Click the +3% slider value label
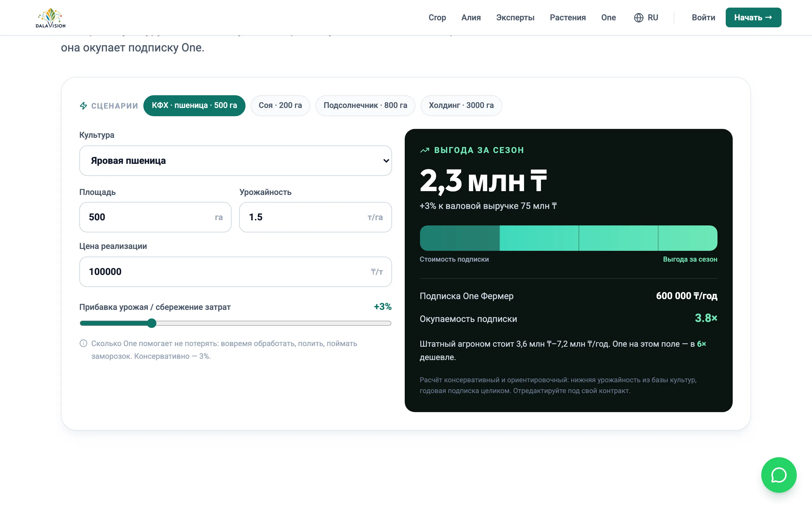 click(x=383, y=307)
